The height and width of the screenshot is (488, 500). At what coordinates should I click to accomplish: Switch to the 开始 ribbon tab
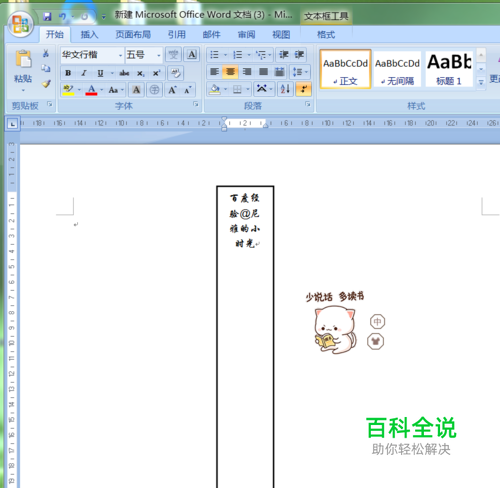point(55,34)
